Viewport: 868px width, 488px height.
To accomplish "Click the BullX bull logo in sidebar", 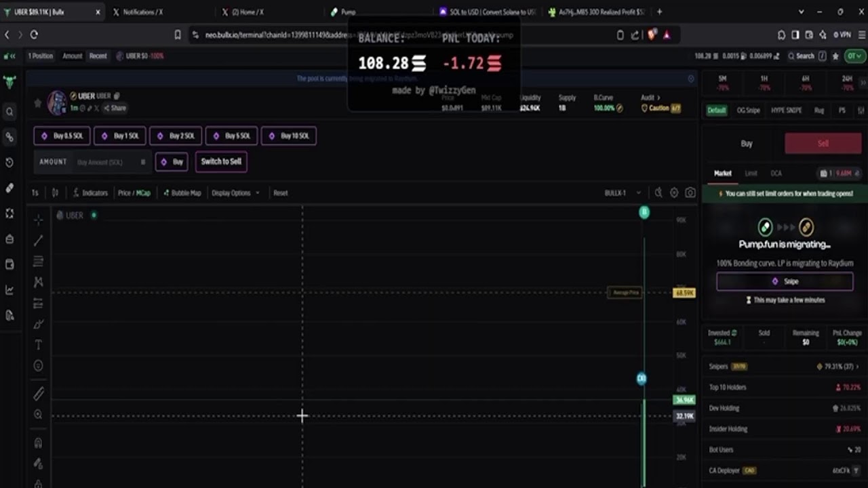I will tap(9, 83).
